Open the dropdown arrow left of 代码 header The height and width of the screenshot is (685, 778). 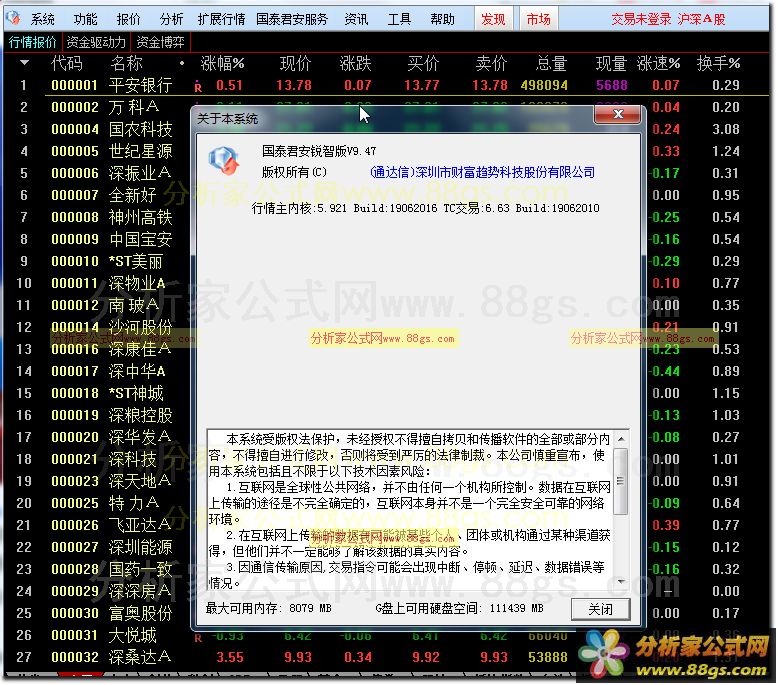click(x=24, y=63)
